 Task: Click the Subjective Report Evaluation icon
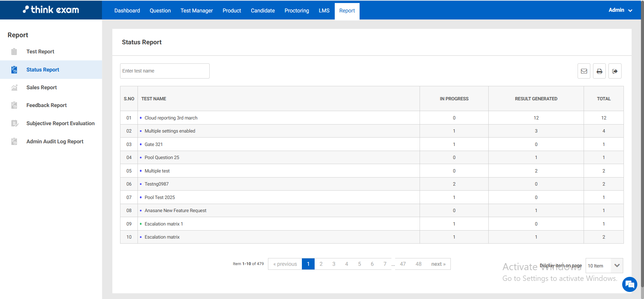click(14, 123)
